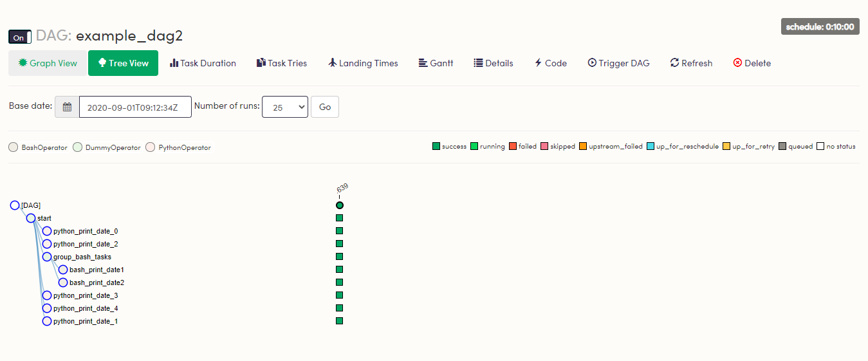The width and height of the screenshot is (868, 361).
Task: Toggle the DAG On/Off switch
Action: click(20, 37)
